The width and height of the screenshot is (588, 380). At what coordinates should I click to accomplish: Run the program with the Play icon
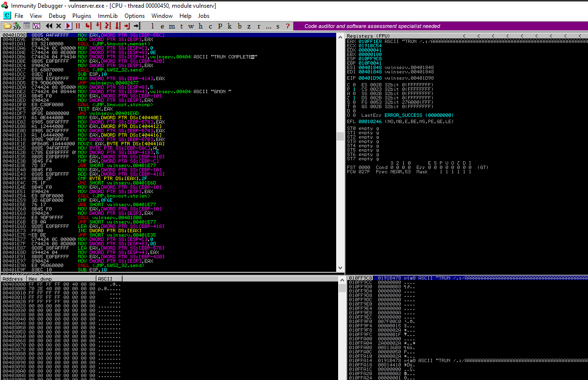(x=68, y=26)
